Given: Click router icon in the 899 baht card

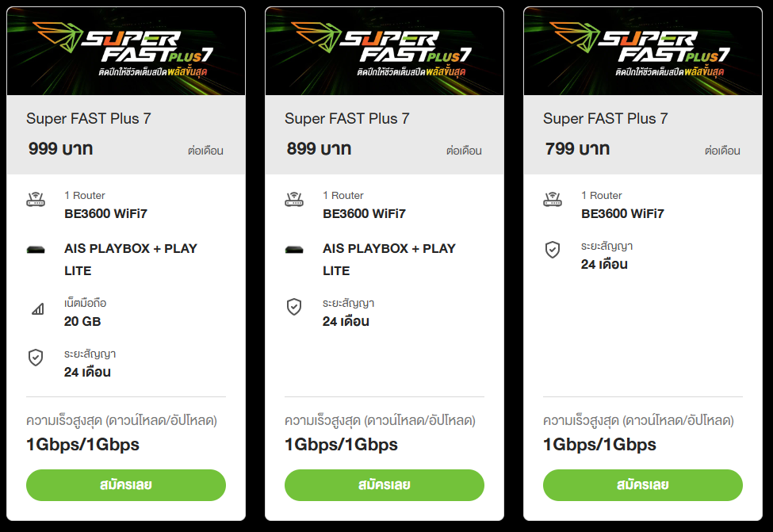Looking at the screenshot, I should click(294, 200).
